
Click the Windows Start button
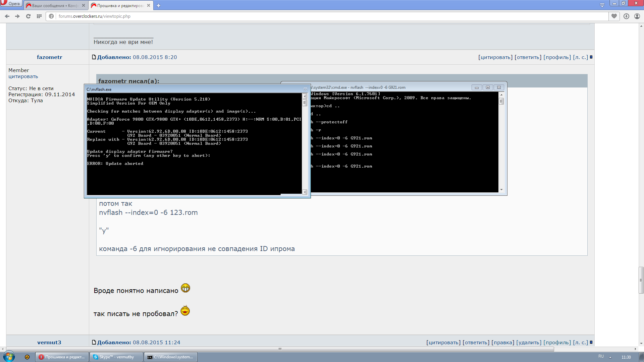[x=9, y=357]
